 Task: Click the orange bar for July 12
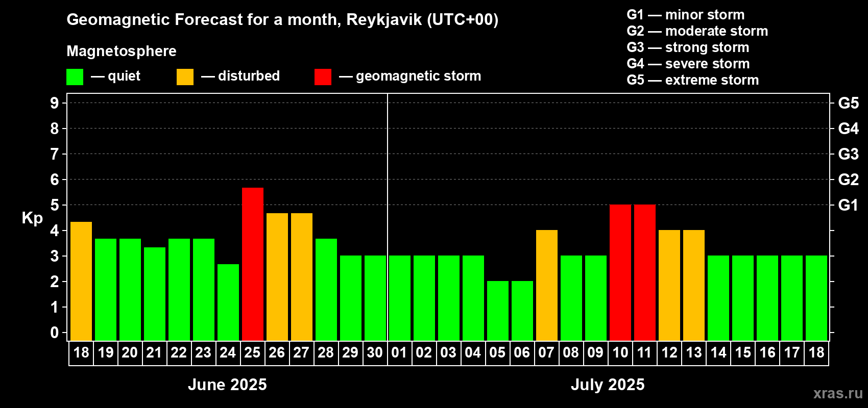[669, 286]
